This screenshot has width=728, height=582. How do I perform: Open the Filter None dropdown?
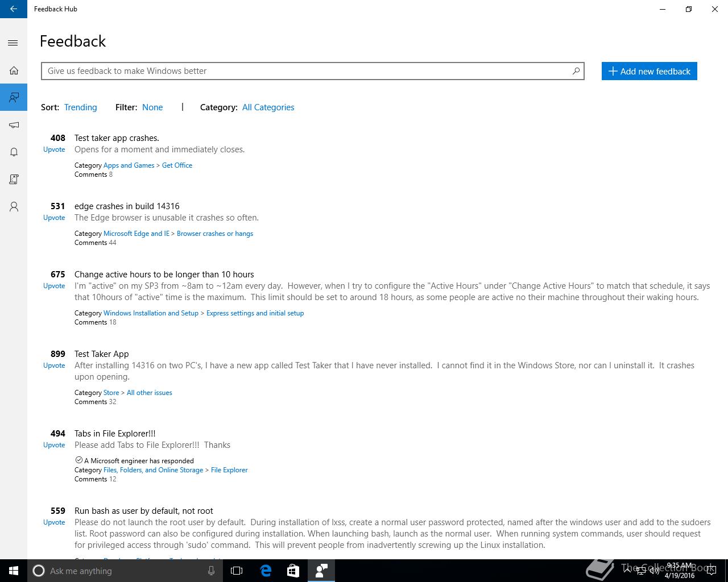point(152,107)
